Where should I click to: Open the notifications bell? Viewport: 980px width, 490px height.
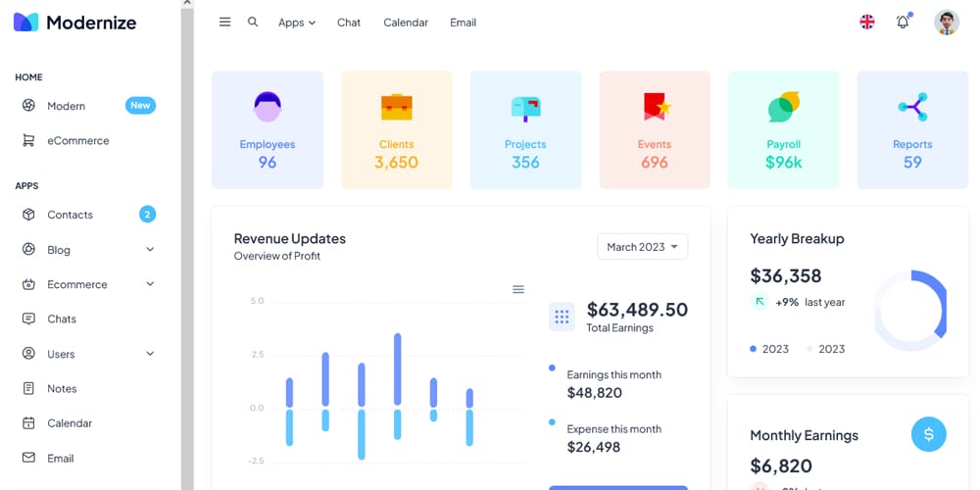(x=903, y=22)
